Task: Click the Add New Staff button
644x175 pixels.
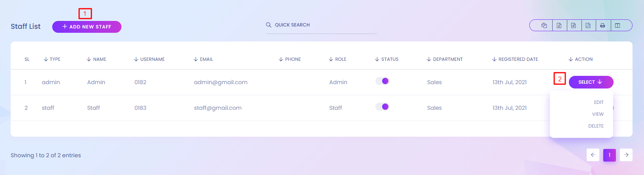Action: pos(87,27)
